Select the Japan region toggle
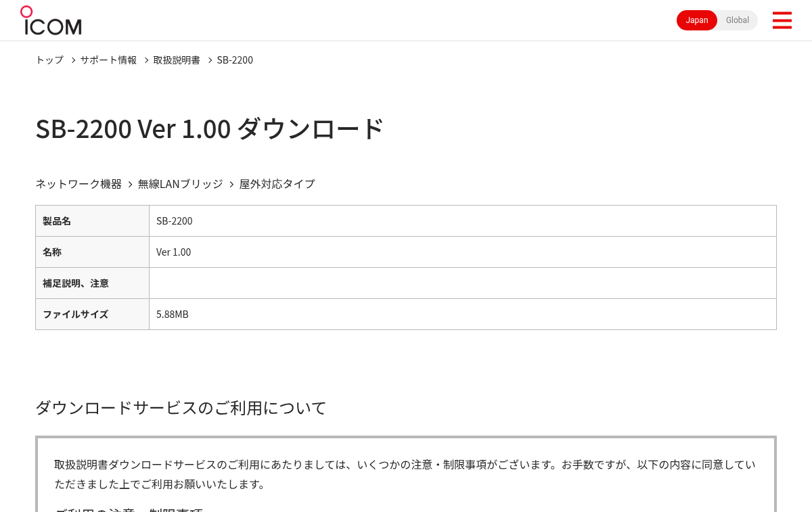Screen dimensions: 812x512 point(697,20)
